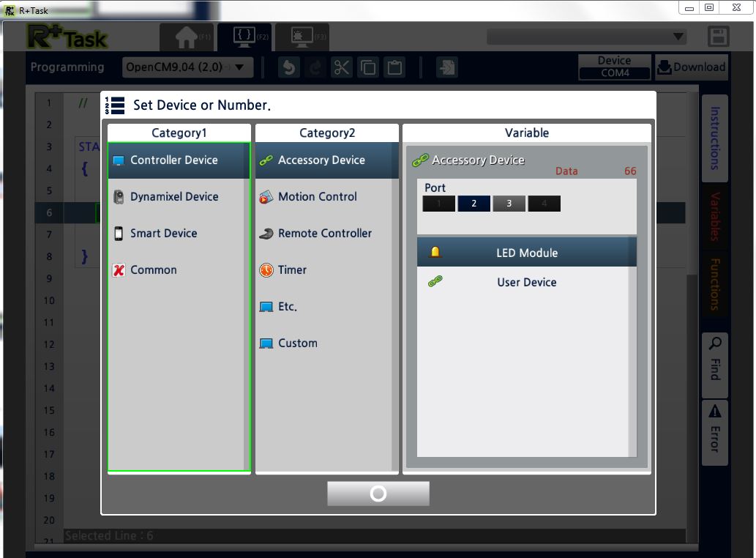Screen dimensions: 756x558
Task: Select Controller Device in Category1
Action: coord(179,160)
